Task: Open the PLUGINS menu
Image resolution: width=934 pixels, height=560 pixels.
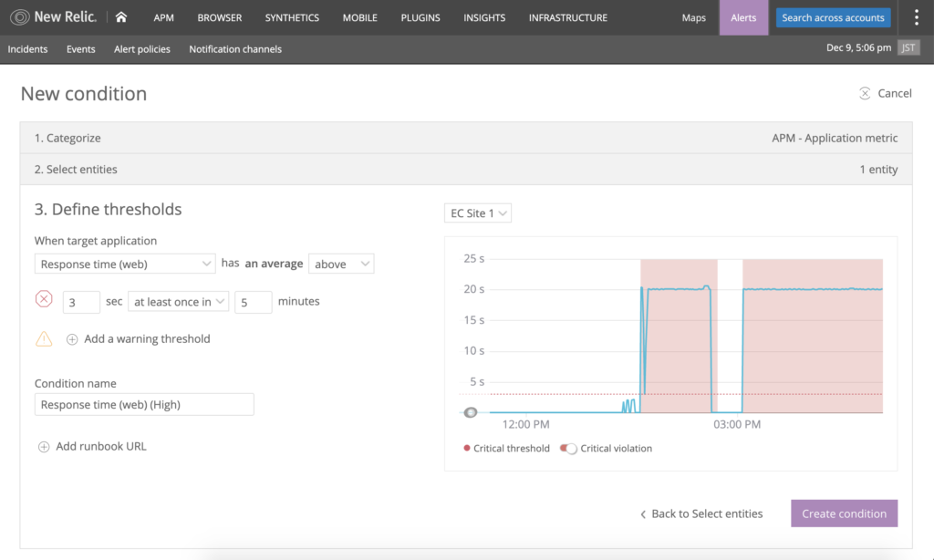Action: pyautogui.click(x=420, y=18)
